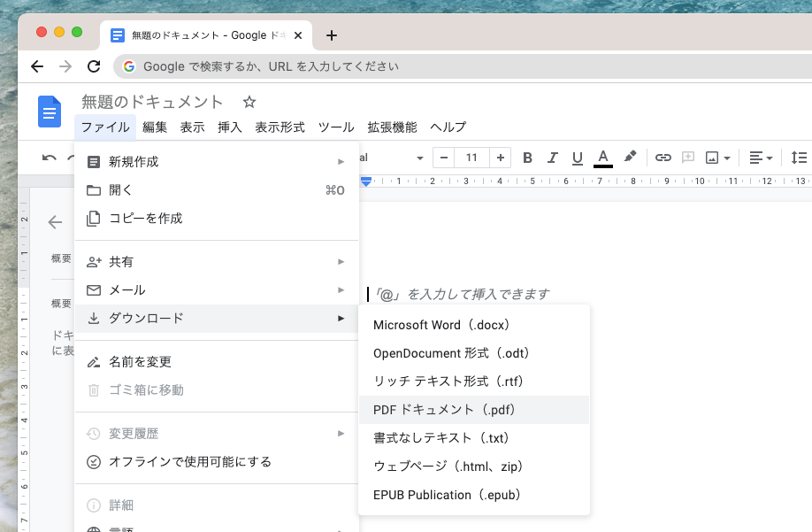
Task: Open the ツール menu
Action: coord(336,127)
